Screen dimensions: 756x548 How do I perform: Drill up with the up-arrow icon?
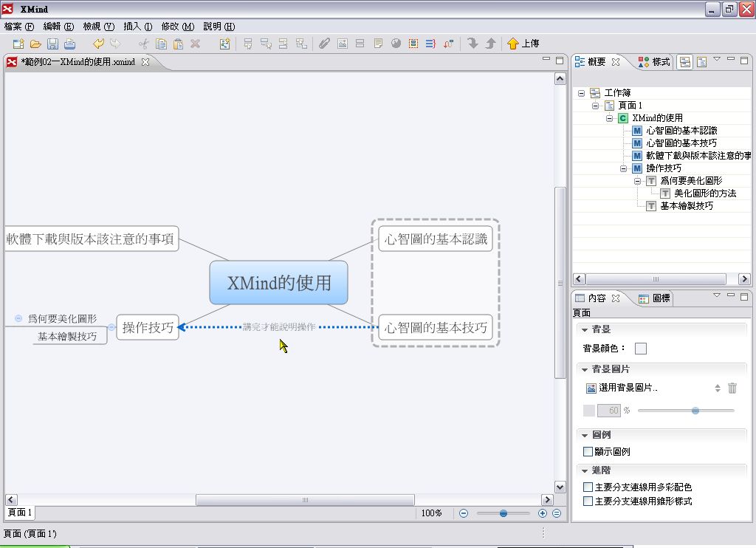tap(490, 44)
